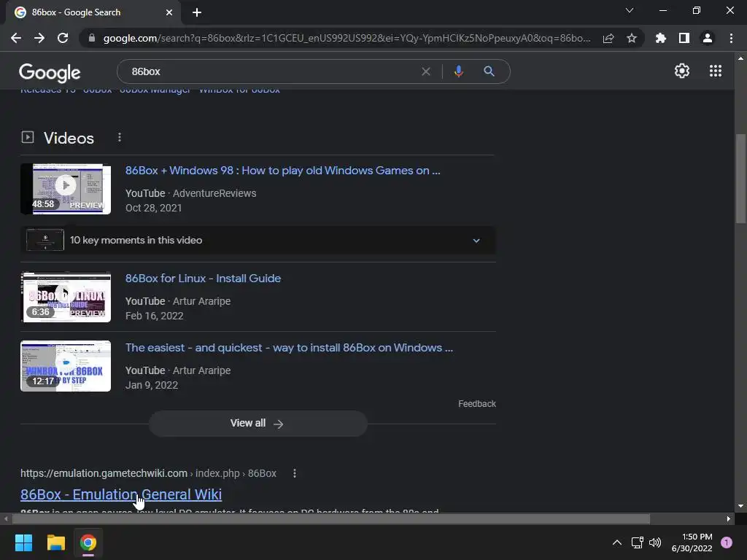747x560 pixels.
Task: Open Google quick settings gear
Action: pyautogui.click(x=682, y=71)
